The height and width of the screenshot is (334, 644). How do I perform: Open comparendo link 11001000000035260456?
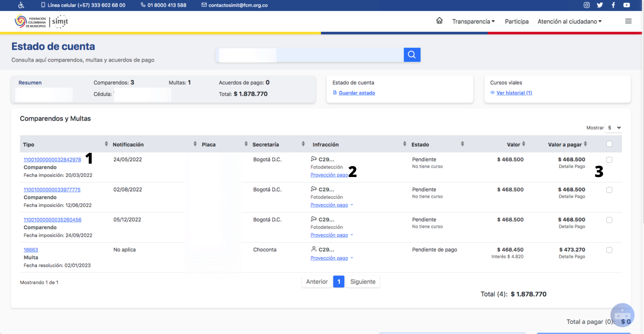52,220
